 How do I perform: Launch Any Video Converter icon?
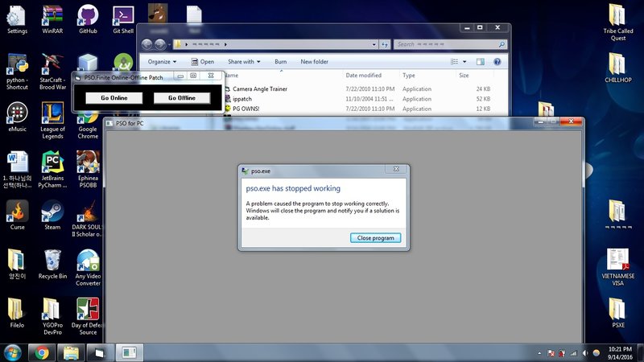point(88,268)
